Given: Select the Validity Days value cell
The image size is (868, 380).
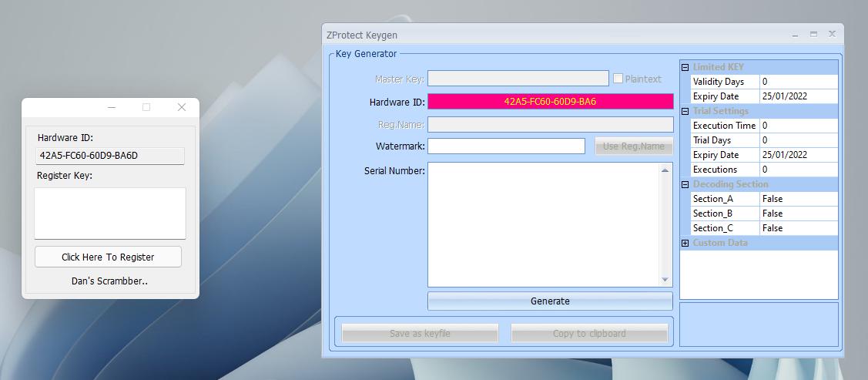Looking at the screenshot, I should [798, 82].
